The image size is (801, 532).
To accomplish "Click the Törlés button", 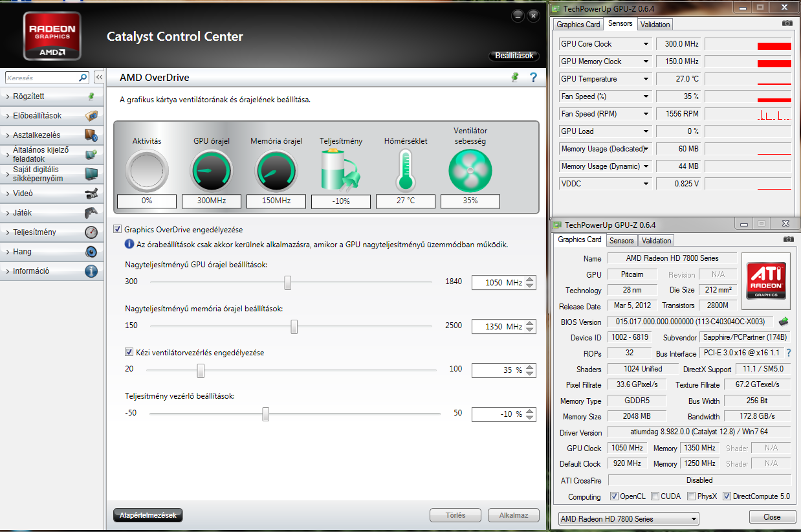I will (x=455, y=515).
